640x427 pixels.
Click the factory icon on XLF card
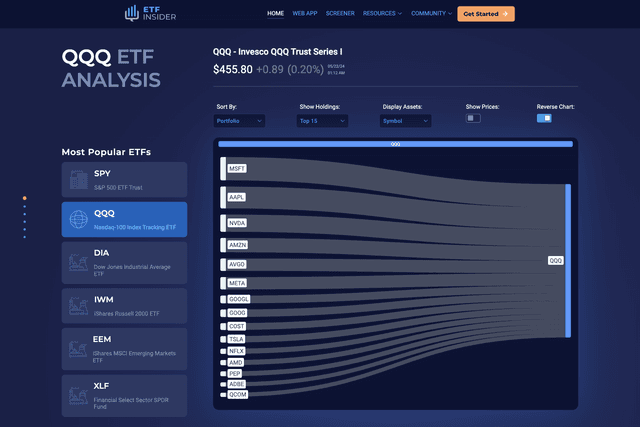tap(78, 396)
